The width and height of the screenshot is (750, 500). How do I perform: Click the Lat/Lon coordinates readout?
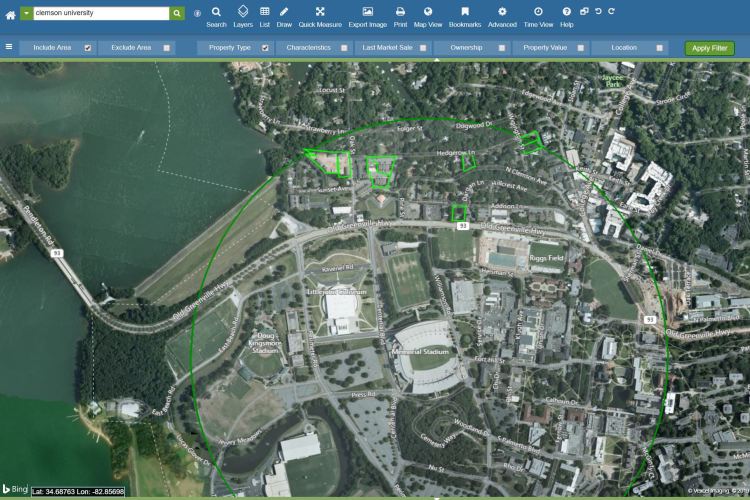(x=78, y=491)
